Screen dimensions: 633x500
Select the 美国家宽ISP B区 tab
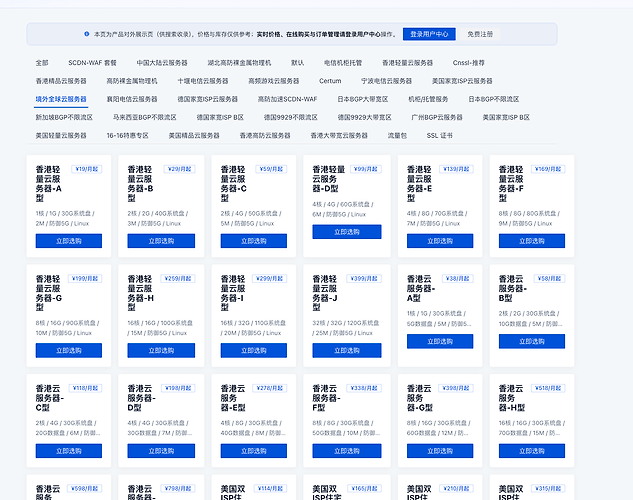[x=506, y=117]
